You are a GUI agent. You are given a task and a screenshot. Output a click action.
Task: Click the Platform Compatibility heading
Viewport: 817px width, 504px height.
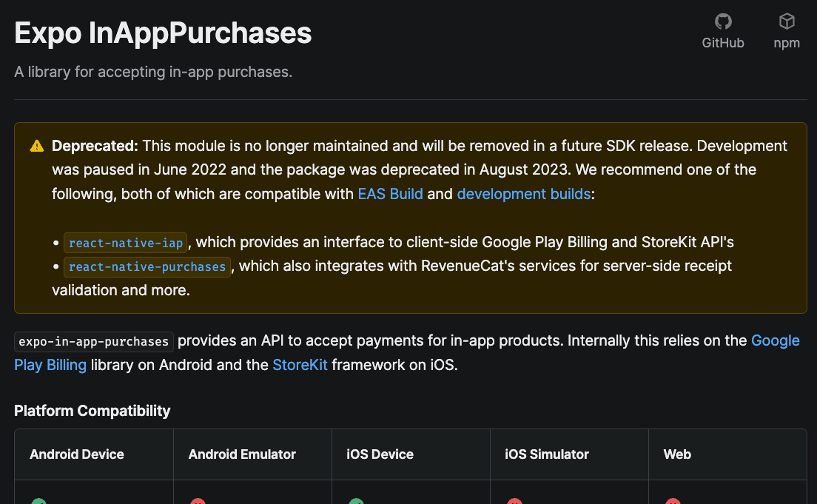pos(93,411)
